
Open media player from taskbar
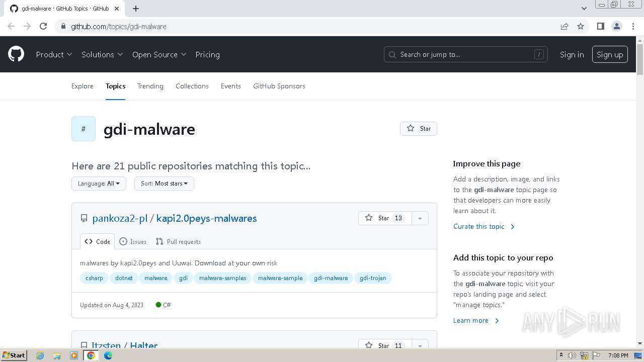pyautogui.click(x=74, y=355)
